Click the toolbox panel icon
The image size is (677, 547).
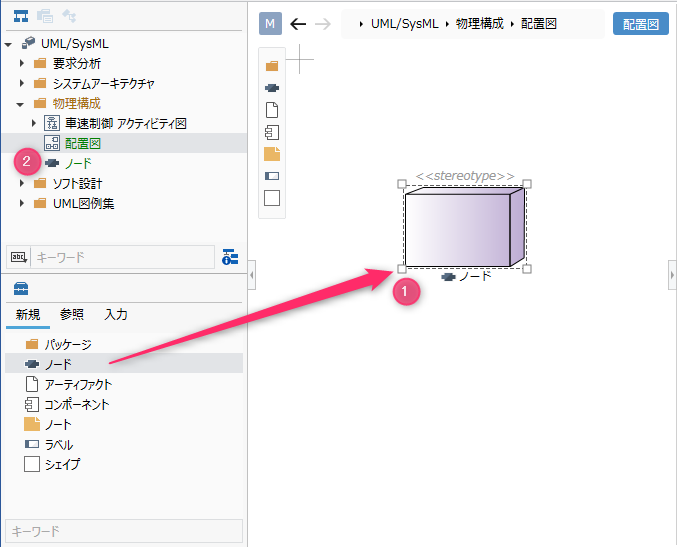21,288
